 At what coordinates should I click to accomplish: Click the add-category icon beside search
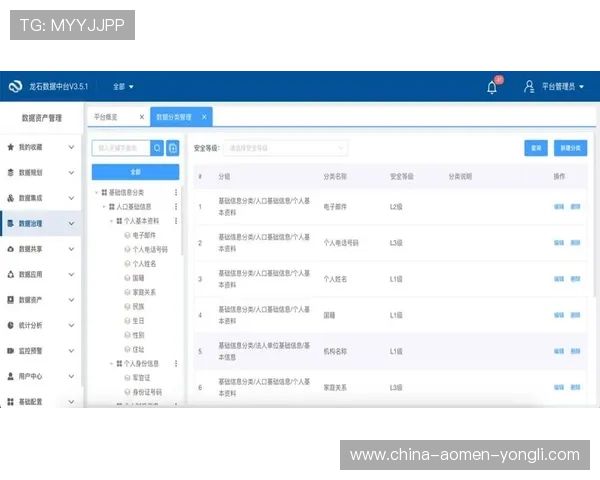coord(173,148)
